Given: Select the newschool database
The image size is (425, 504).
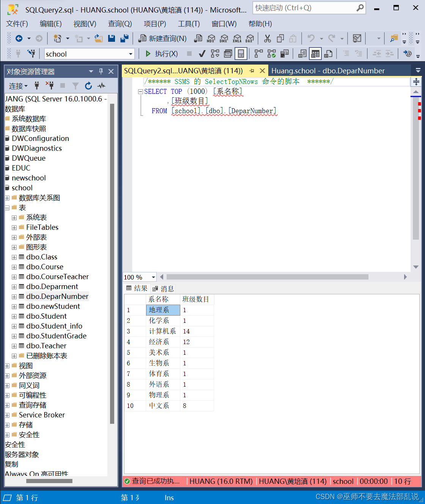Looking at the screenshot, I should [x=29, y=178].
